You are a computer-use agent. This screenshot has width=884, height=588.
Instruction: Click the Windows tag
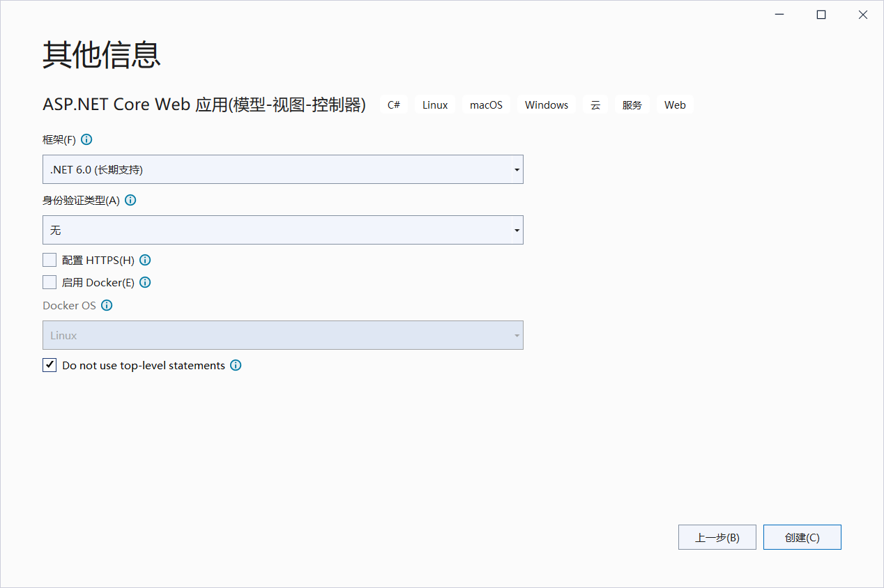pyautogui.click(x=547, y=105)
